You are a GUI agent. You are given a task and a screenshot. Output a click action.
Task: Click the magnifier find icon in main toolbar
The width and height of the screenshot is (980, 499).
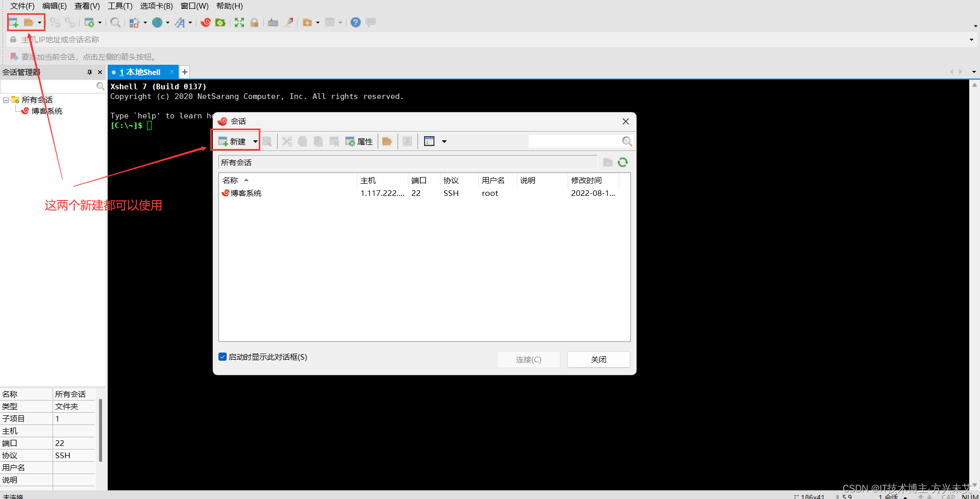coord(115,22)
